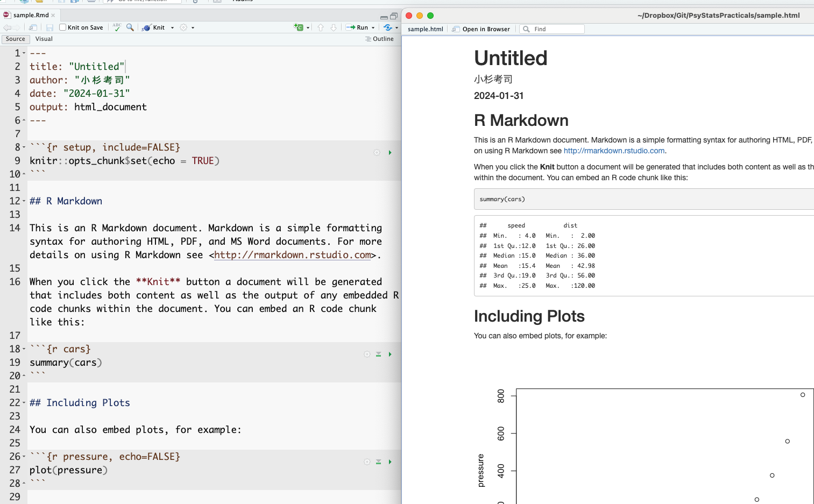This screenshot has height=504, width=814.
Task: Collapse the cars chunk fold at line 18
Action: pyautogui.click(x=24, y=349)
